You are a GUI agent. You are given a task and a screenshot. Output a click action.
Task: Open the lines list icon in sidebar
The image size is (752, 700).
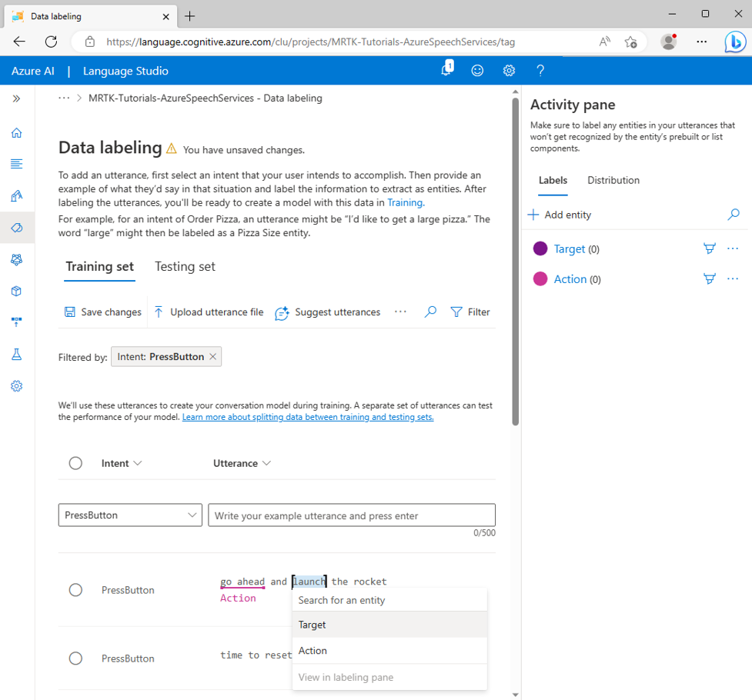coord(17,164)
